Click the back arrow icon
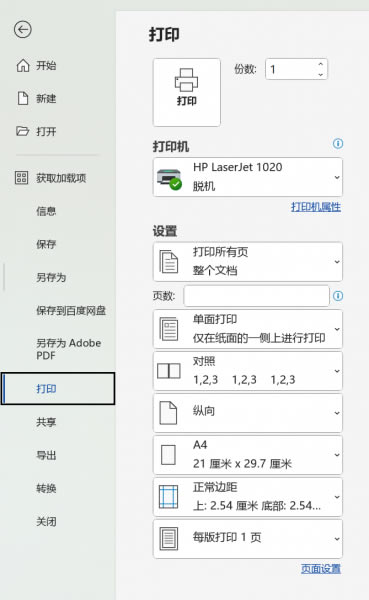The width and height of the screenshot is (369, 600). pos(23,29)
